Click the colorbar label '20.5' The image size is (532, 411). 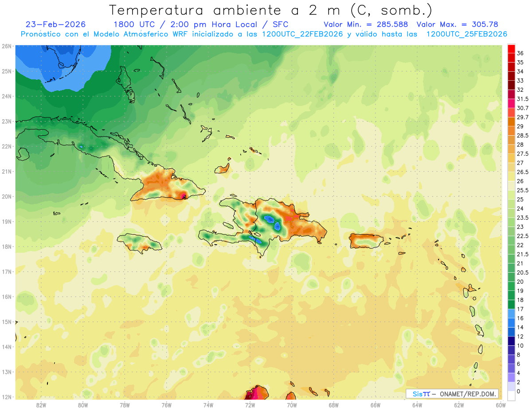[523, 272]
